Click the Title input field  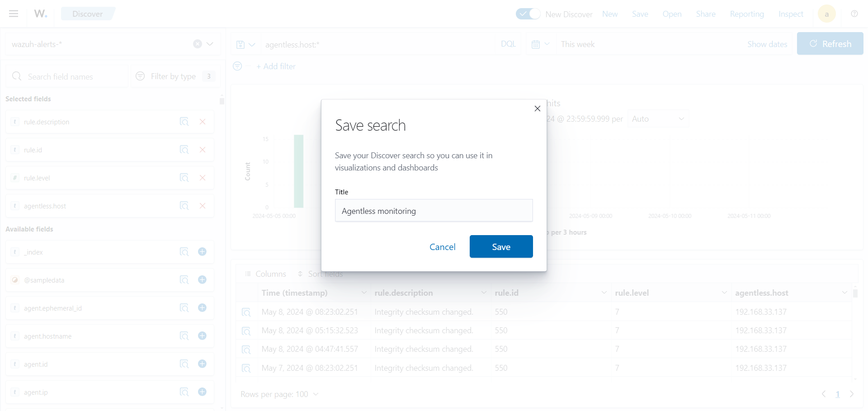pyautogui.click(x=434, y=210)
